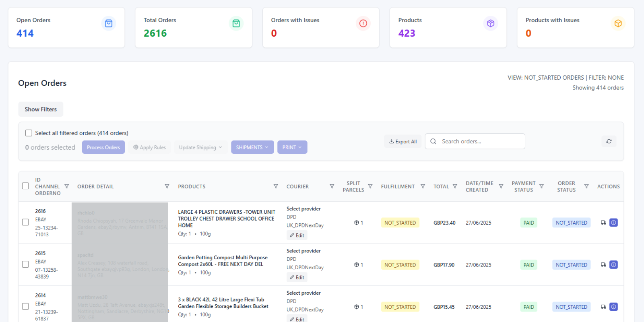644x322 pixels.
Task: Filter the Order Detail column
Action: (167, 186)
